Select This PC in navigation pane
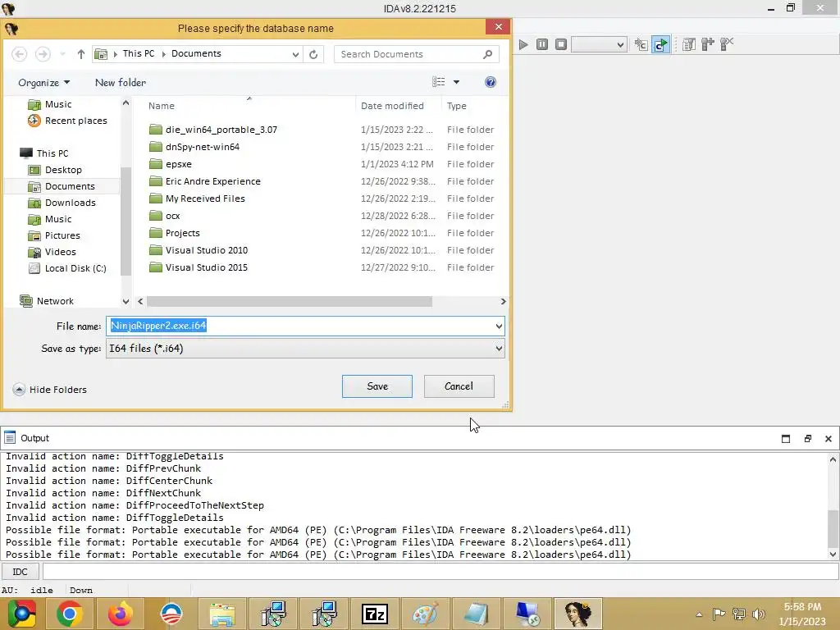840x630 pixels. (x=44, y=153)
